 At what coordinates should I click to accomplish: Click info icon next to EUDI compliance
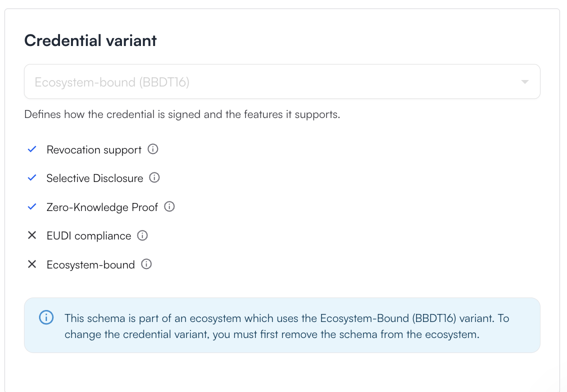142,235
